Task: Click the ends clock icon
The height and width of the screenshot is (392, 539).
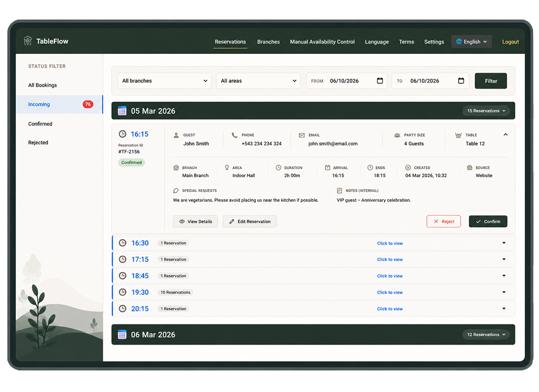Action: pyautogui.click(x=370, y=168)
